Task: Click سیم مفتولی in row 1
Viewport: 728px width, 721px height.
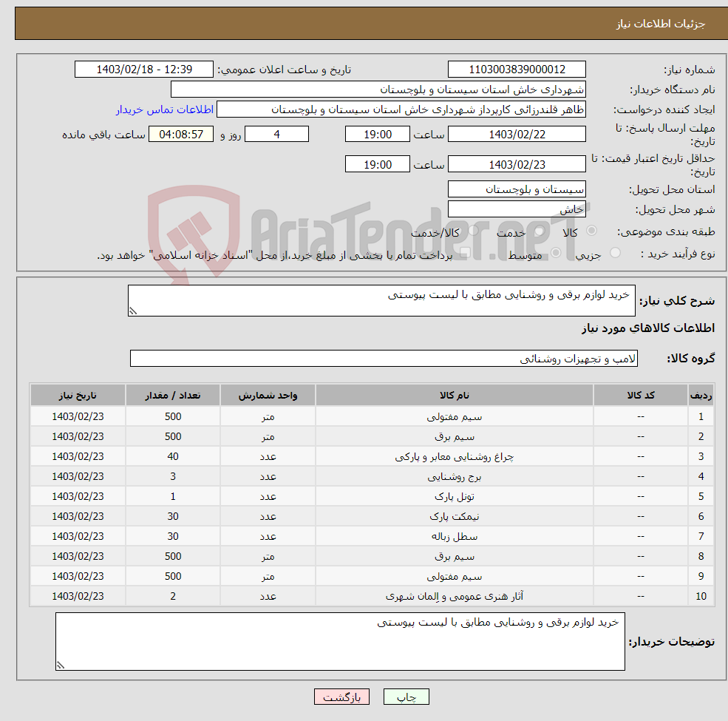Action: point(455,417)
